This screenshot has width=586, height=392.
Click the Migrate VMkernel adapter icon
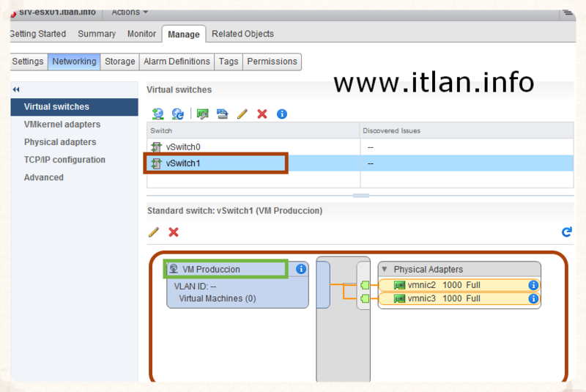click(222, 114)
